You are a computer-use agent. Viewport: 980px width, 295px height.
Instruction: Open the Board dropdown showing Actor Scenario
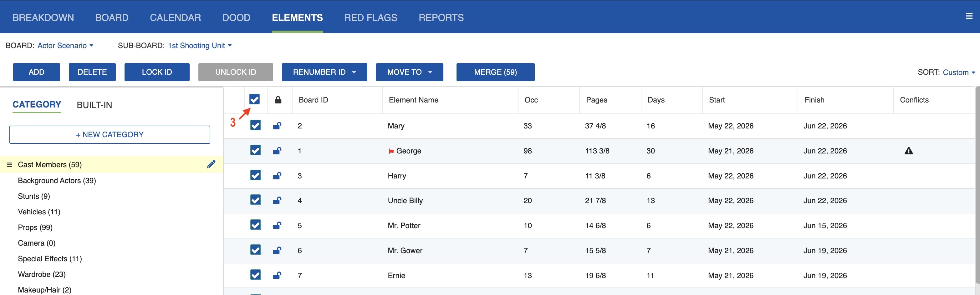pyautogui.click(x=65, y=46)
